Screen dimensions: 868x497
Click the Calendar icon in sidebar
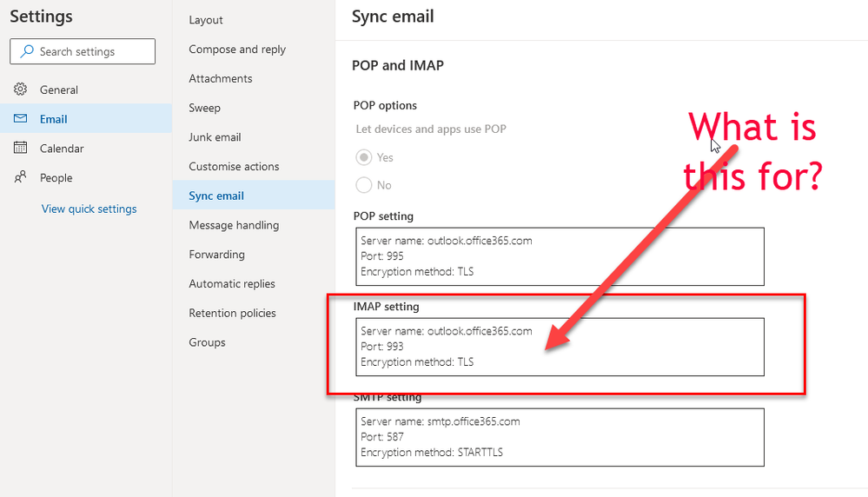coord(20,149)
